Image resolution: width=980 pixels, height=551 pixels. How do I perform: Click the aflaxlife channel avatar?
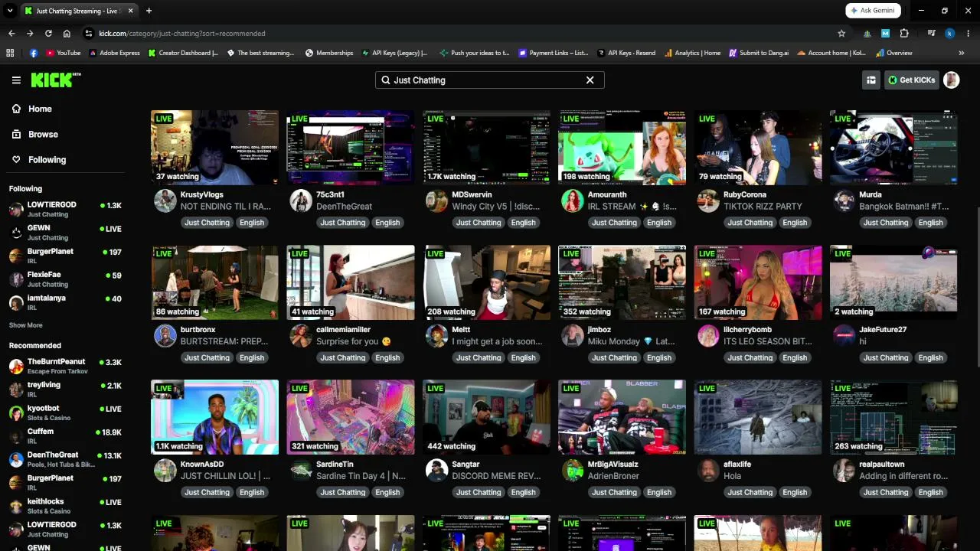(708, 470)
